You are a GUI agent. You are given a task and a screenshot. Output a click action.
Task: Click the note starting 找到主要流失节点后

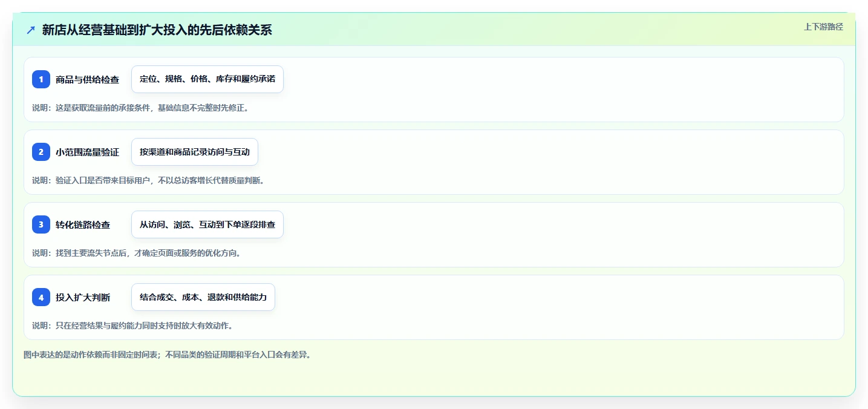point(137,253)
